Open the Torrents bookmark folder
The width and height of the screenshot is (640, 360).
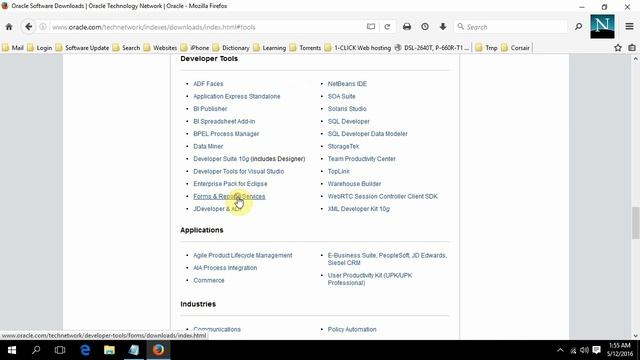(305, 48)
